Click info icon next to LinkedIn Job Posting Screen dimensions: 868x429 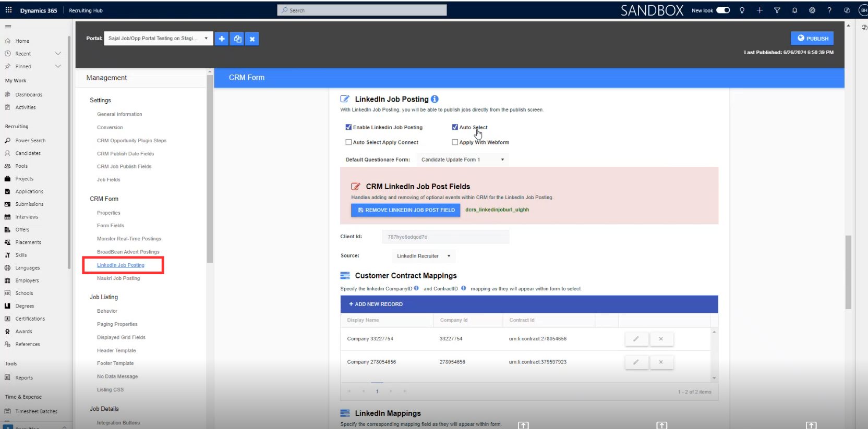point(435,99)
